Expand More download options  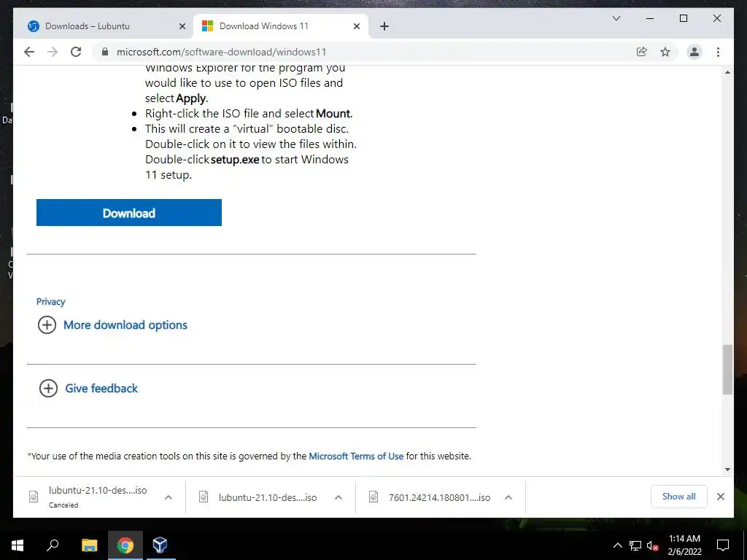pyautogui.click(x=125, y=324)
